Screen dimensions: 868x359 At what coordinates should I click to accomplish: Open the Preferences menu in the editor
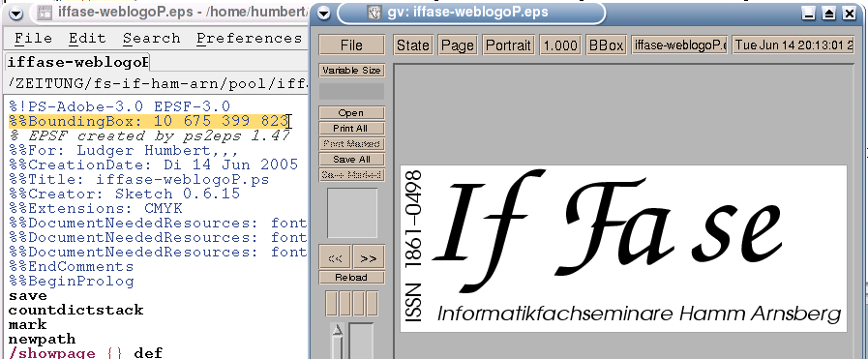249,38
